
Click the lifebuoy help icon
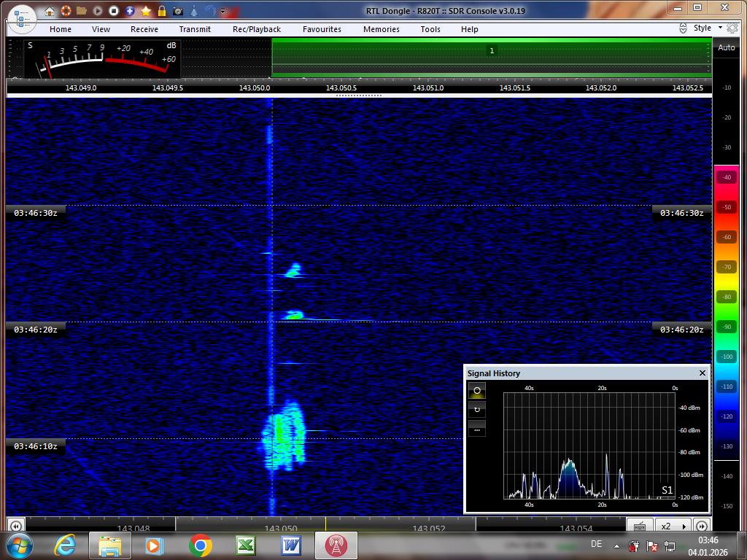(66, 11)
